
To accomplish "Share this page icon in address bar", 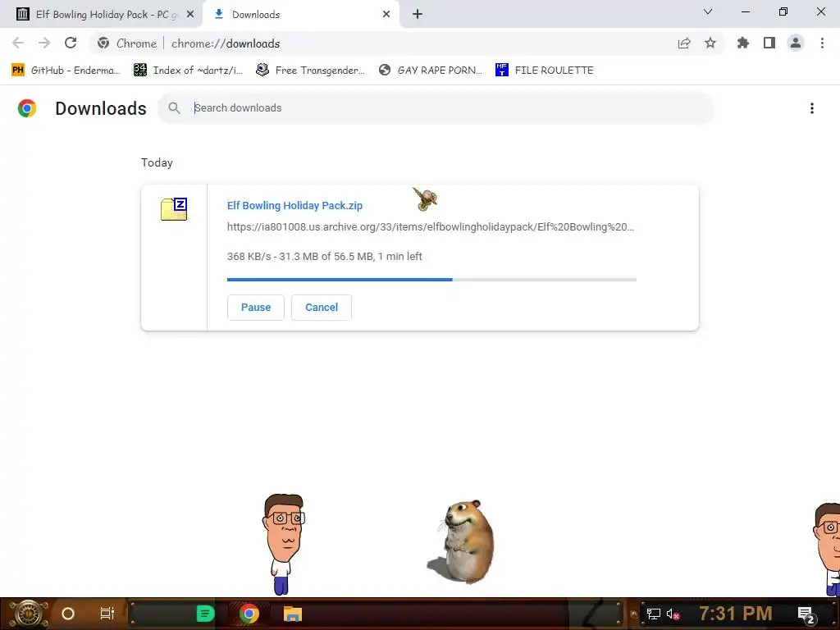I will 683,43.
